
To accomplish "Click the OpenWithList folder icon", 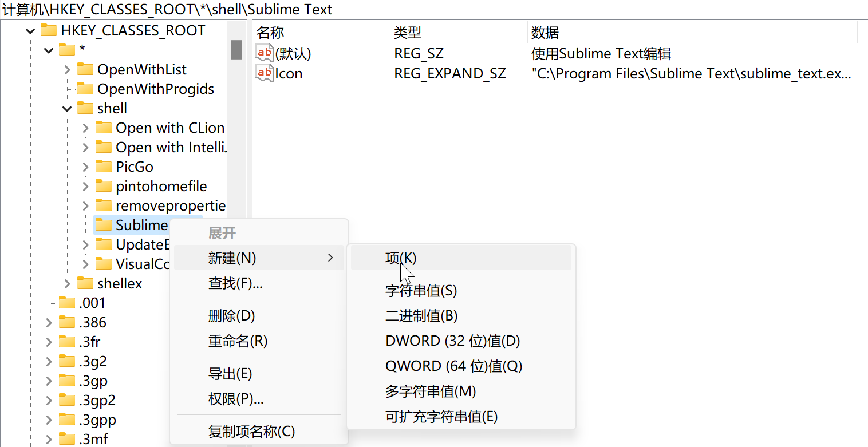I will pos(85,69).
